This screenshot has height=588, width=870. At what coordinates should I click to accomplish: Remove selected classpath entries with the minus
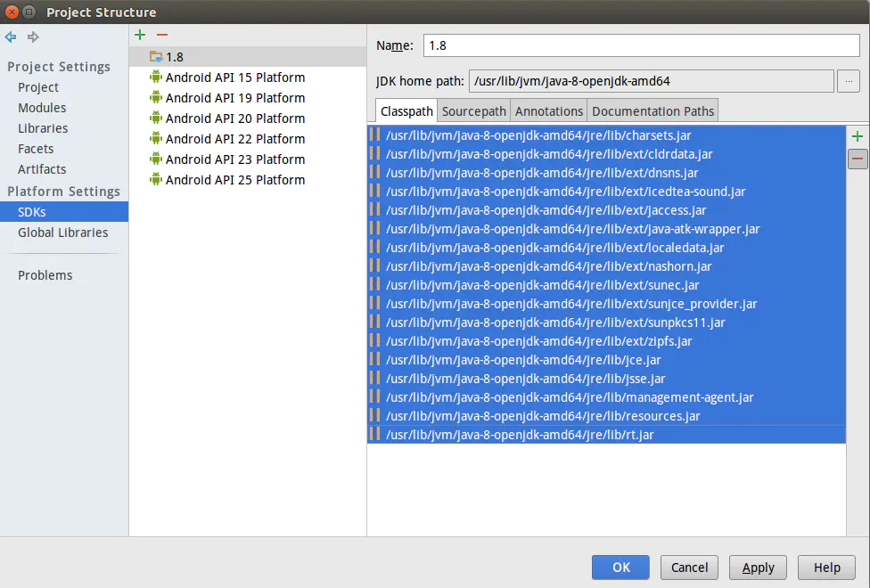coord(858,159)
